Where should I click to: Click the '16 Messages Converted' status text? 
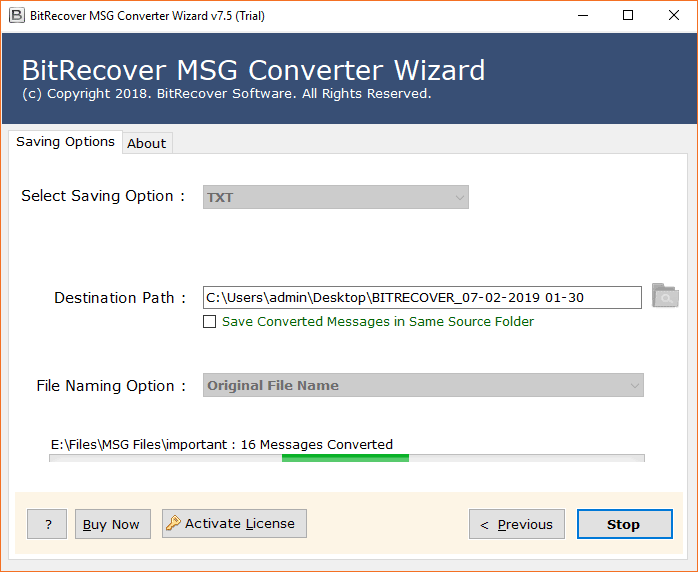[x=317, y=444]
